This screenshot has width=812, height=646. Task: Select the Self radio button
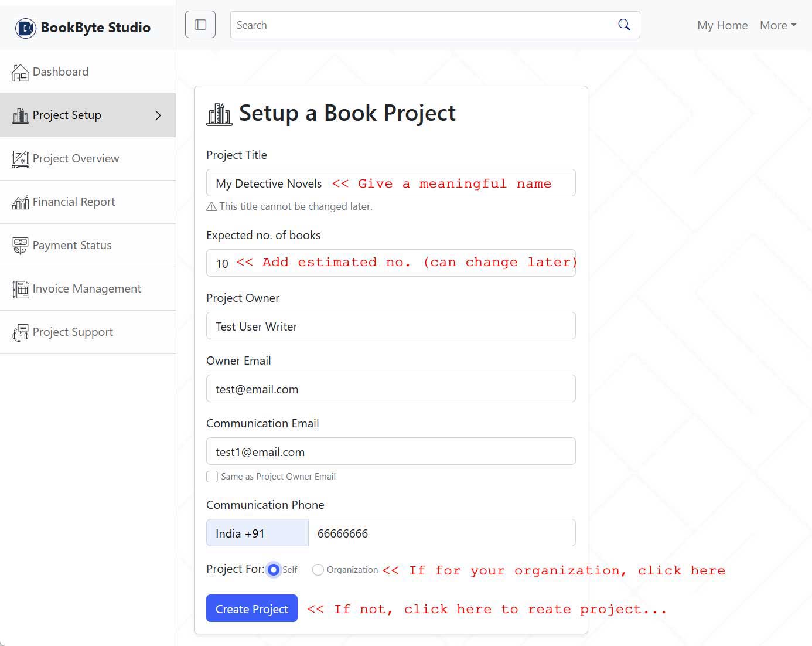(274, 569)
